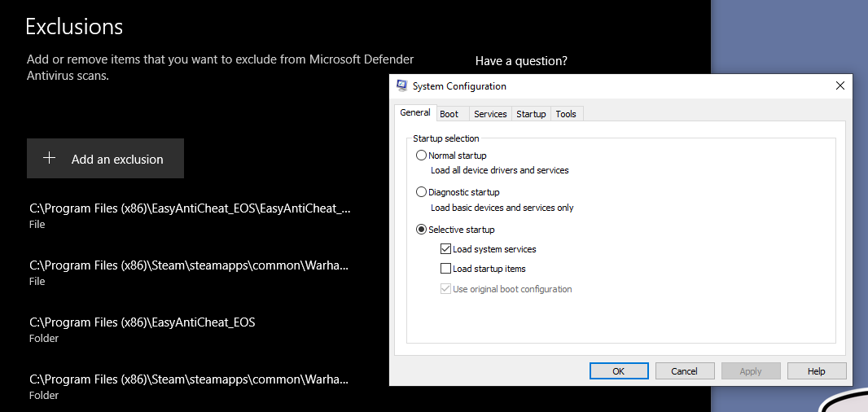Click the System Configuration title bar icon
The image size is (868, 412).
pos(402,85)
